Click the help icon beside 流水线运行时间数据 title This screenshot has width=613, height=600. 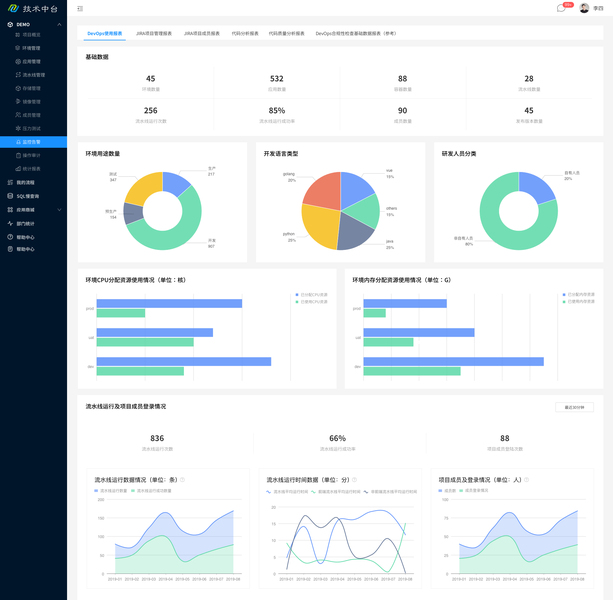pos(355,480)
